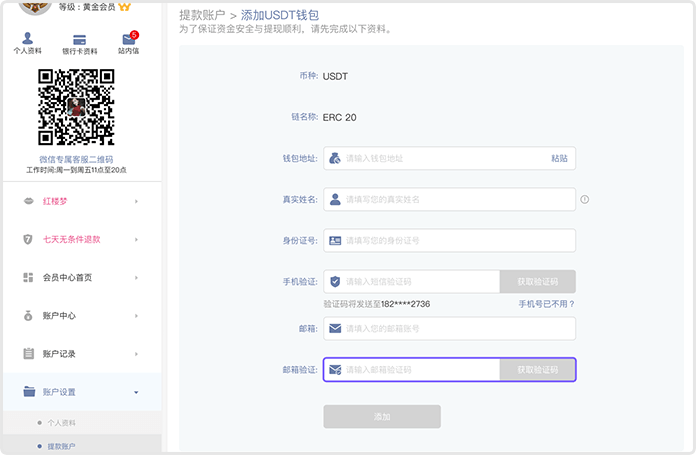Image resolution: width=696 pixels, height=455 pixels.
Task: Collapse the 账户设置 menu arrow
Action: pyautogui.click(x=136, y=392)
